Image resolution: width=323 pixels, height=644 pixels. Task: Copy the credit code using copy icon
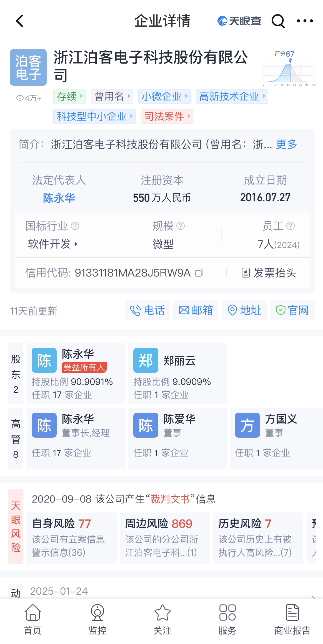click(x=199, y=273)
